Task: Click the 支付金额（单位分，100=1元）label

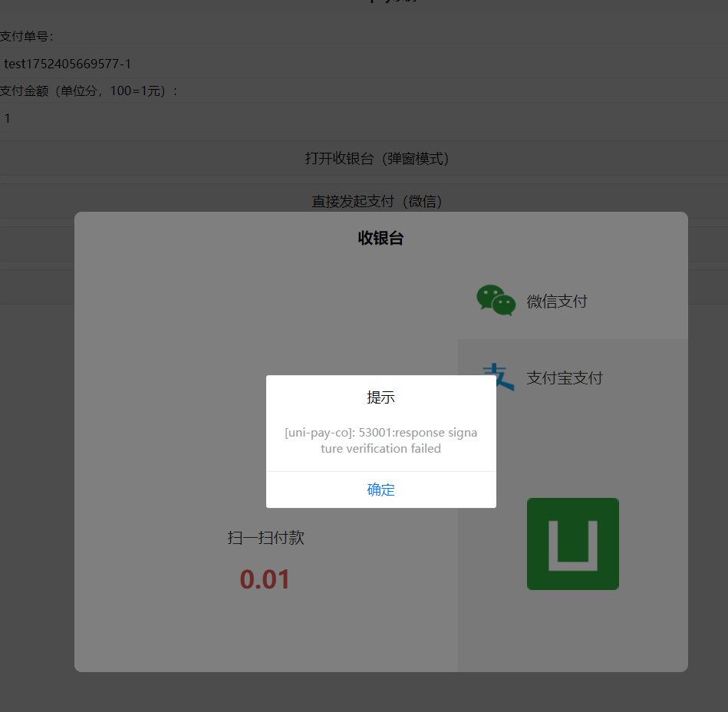Action: (x=89, y=91)
